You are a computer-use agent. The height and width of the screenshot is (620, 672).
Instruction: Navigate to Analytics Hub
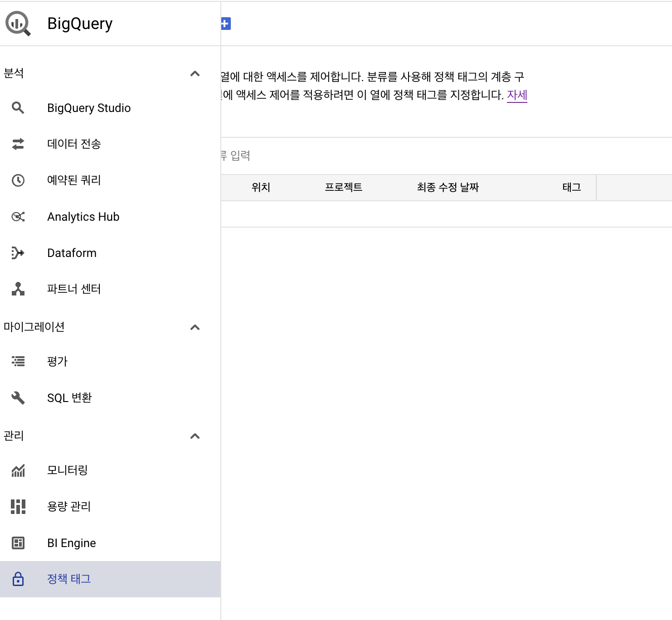(110, 217)
